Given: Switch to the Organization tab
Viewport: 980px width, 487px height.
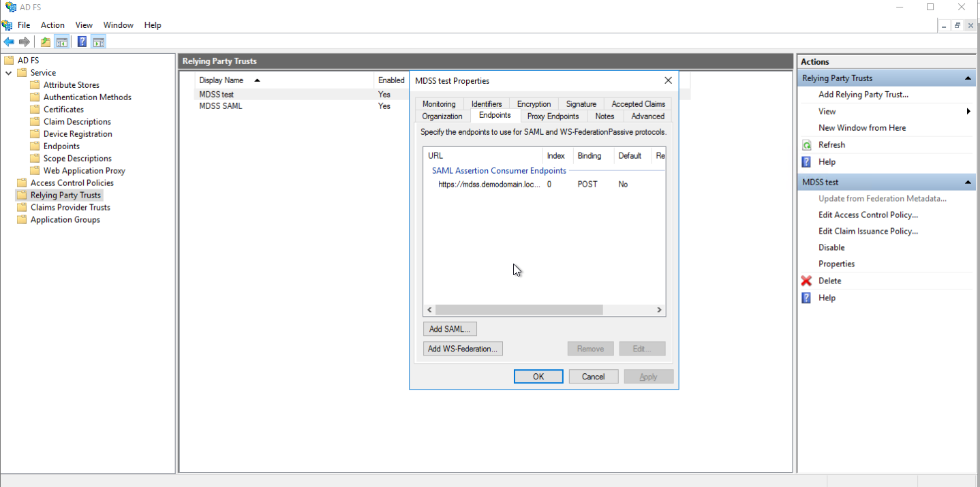Looking at the screenshot, I should point(442,116).
